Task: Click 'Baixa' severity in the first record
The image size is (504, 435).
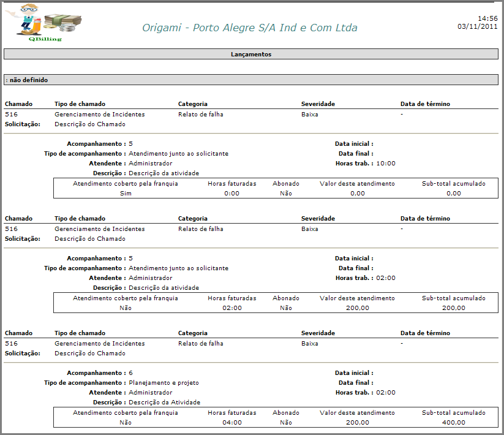Action: point(310,114)
